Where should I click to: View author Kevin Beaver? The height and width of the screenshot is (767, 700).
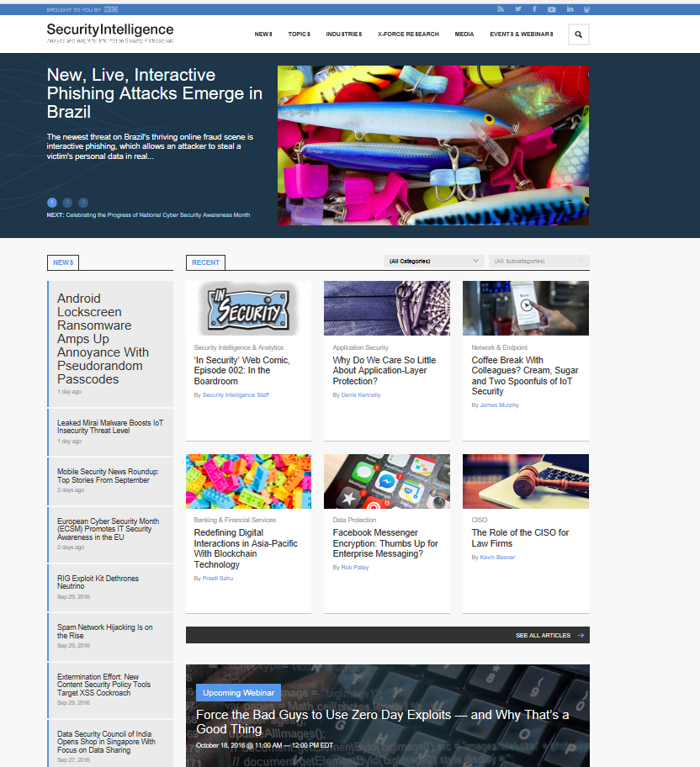click(x=497, y=558)
